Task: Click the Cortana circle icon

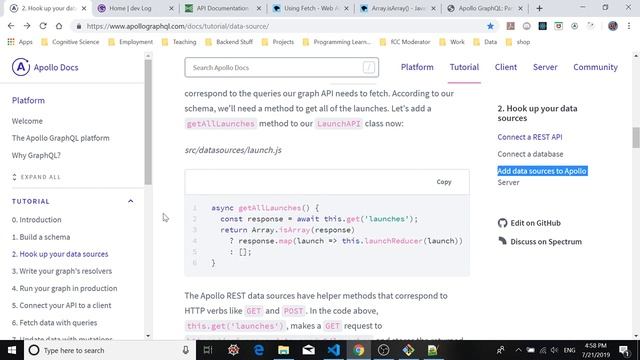Action: pos(34,350)
